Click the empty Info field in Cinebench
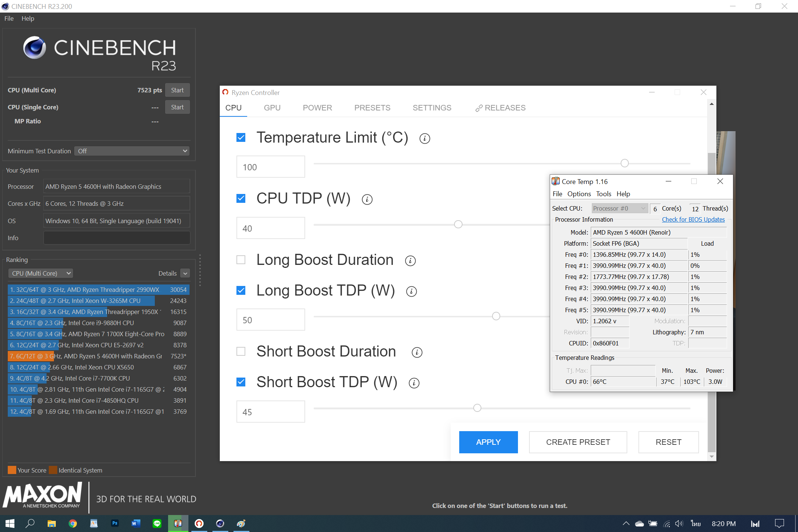798x532 pixels. click(x=117, y=238)
